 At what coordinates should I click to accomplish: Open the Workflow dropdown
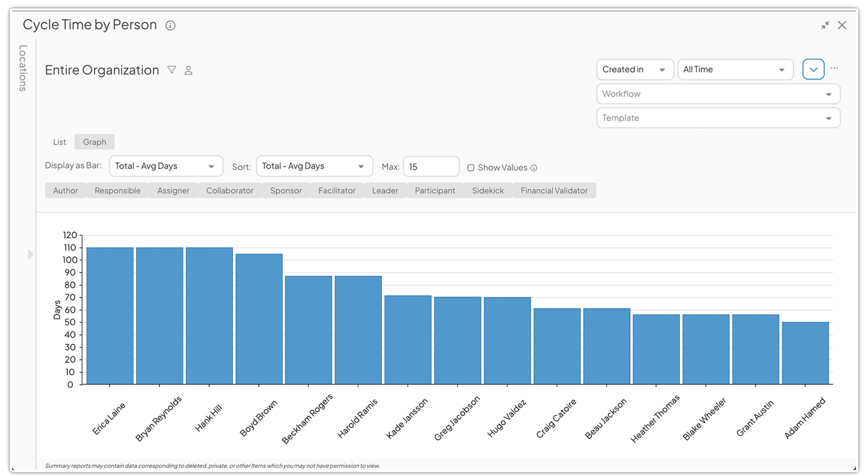(x=718, y=94)
